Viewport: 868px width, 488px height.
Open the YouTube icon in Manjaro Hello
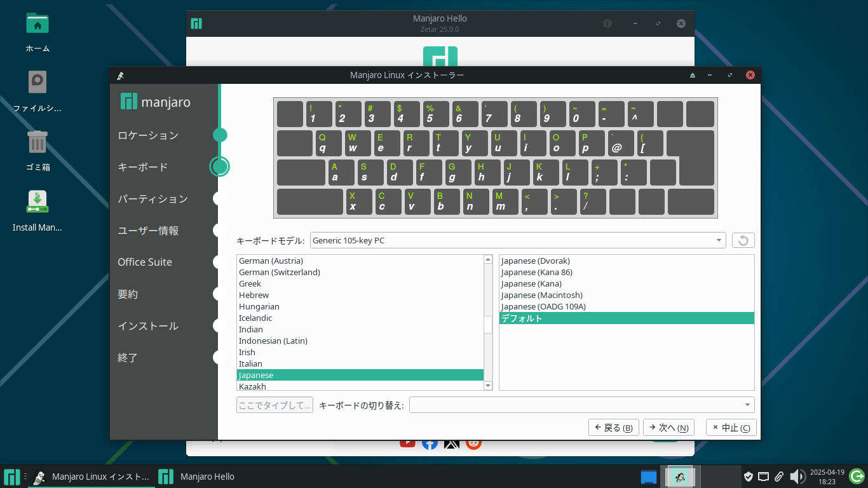click(x=407, y=443)
